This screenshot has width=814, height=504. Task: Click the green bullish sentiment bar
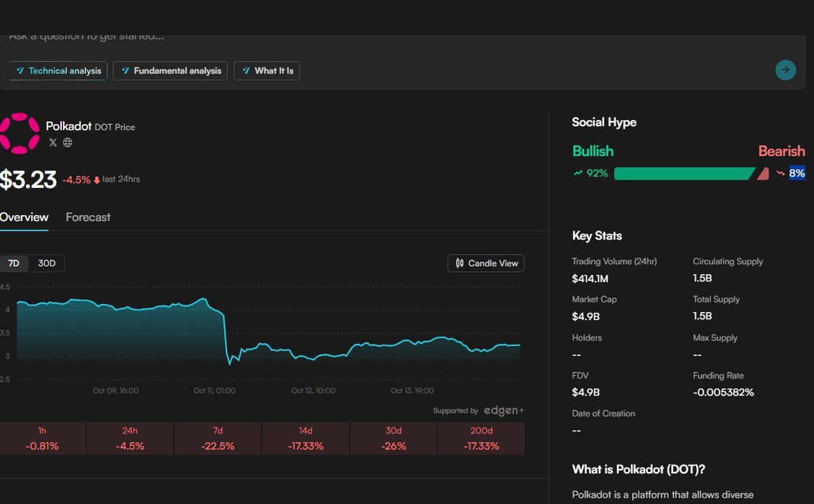coord(684,174)
